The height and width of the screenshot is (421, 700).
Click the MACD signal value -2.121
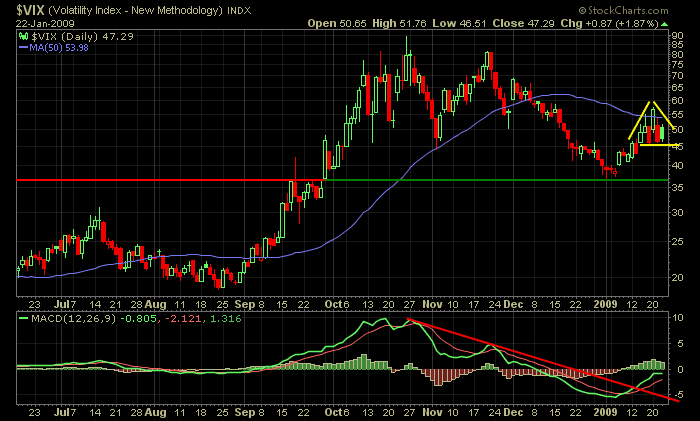(183, 319)
